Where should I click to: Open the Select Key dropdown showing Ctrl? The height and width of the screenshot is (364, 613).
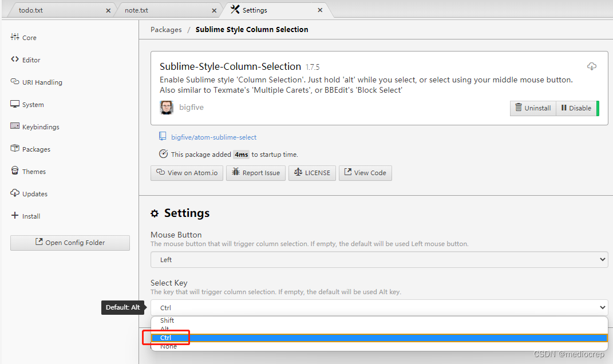coord(379,308)
